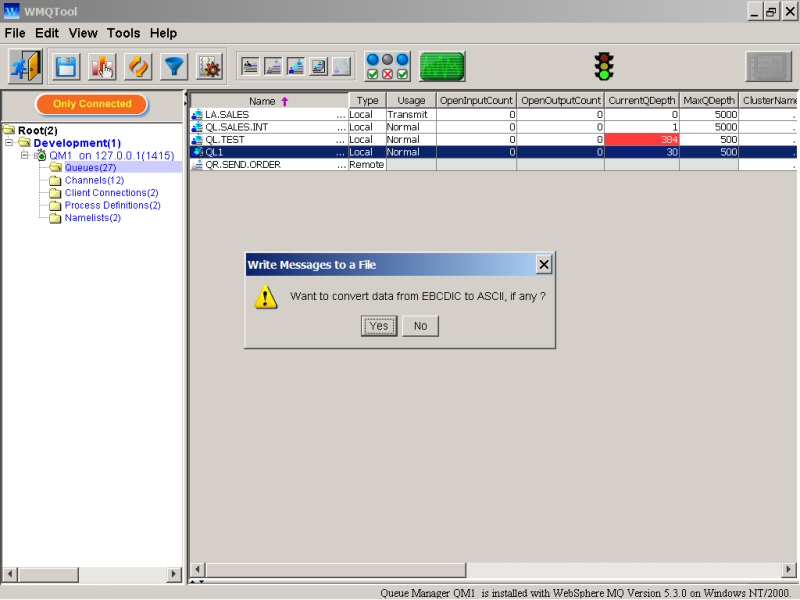
Task: Open the Edit menu
Action: [x=47, y=33]
